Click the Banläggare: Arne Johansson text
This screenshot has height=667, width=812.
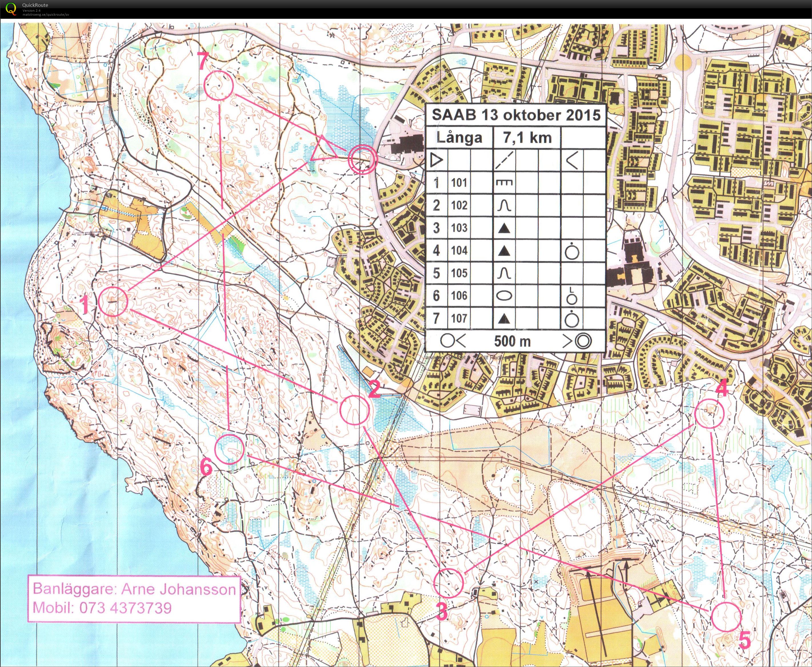(134, 588)
